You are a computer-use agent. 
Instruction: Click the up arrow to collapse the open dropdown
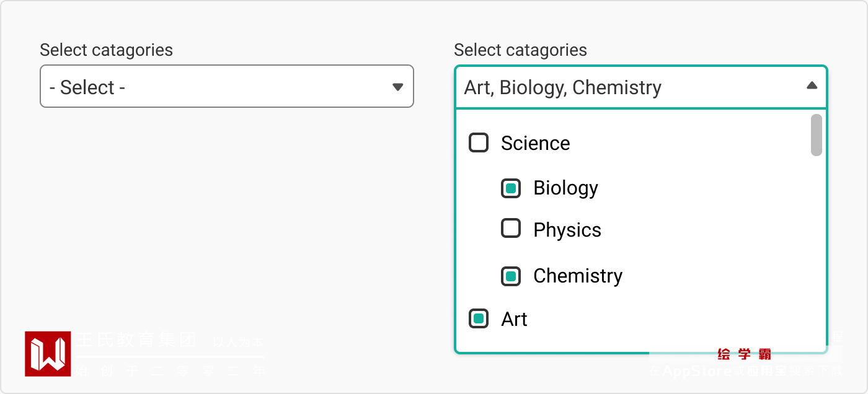812,85
